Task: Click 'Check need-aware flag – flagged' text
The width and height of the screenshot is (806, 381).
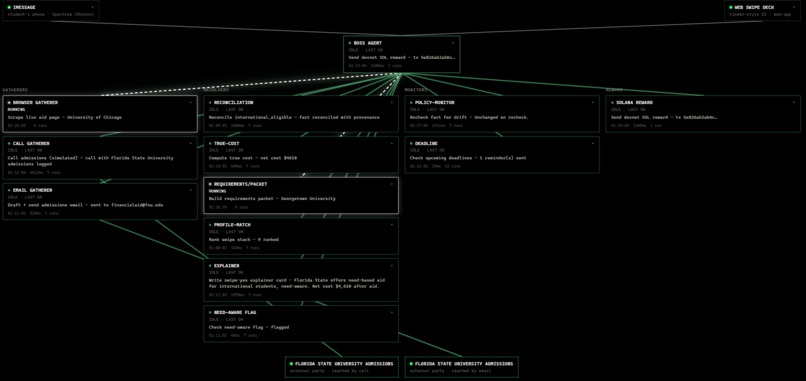Action: [x=249, y=327]
